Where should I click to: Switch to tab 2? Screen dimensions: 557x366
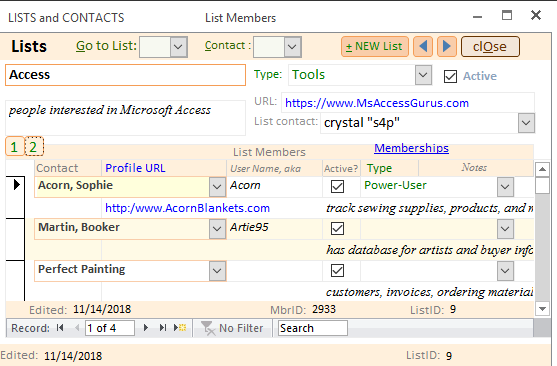34,146
